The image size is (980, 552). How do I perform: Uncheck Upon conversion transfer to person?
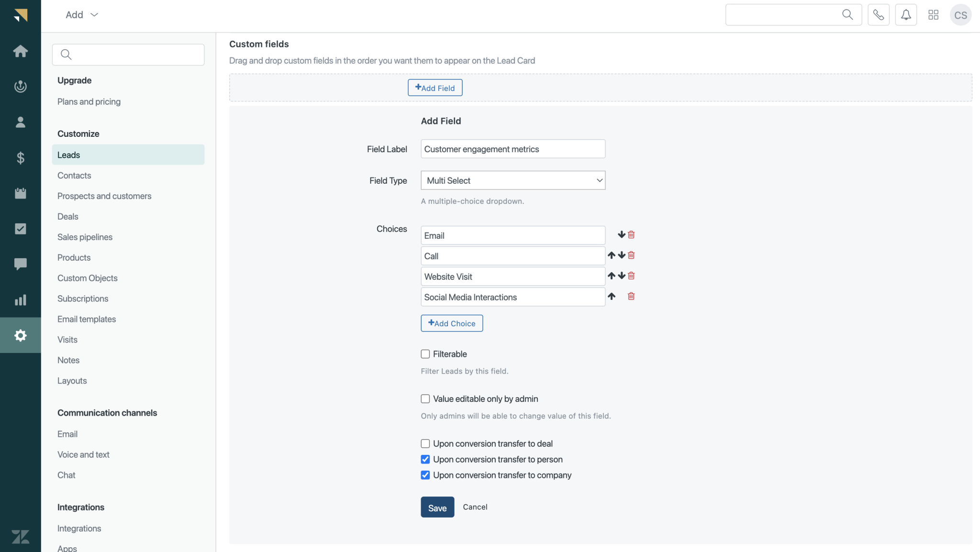point(425,459)
